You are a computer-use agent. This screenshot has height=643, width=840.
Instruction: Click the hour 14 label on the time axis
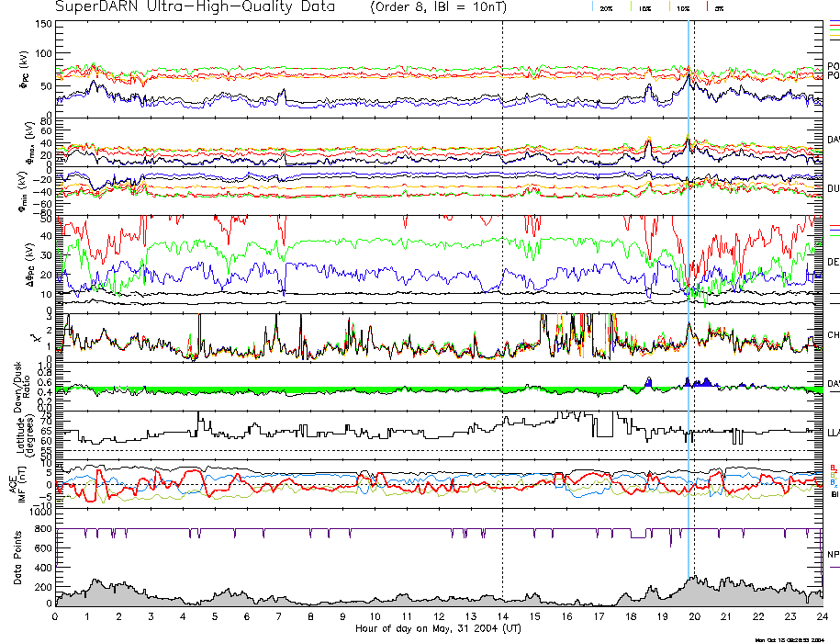tap(502, 616)
